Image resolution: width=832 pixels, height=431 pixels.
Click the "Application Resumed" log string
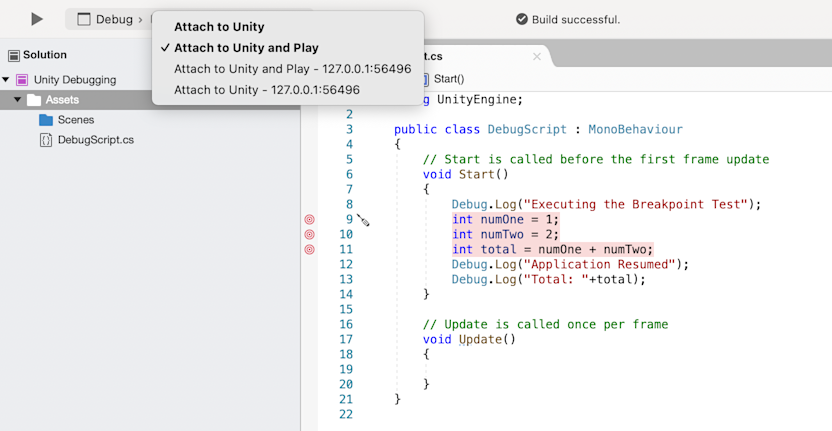[x=600, y=264]
